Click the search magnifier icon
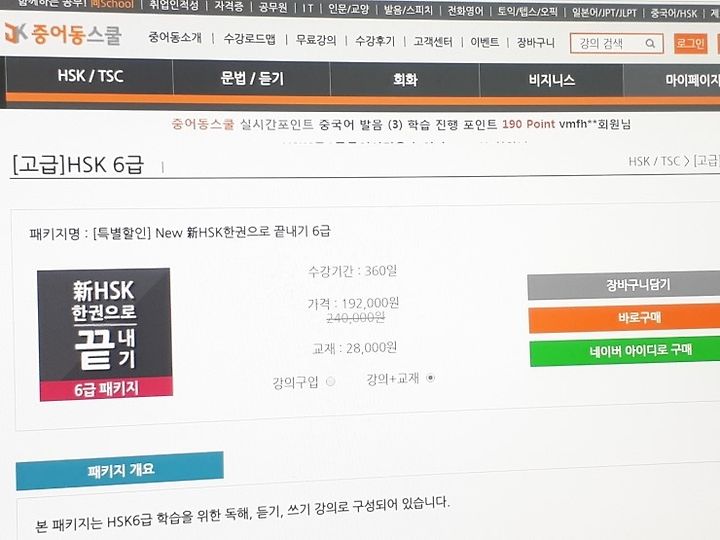 (x=650, y=44)
